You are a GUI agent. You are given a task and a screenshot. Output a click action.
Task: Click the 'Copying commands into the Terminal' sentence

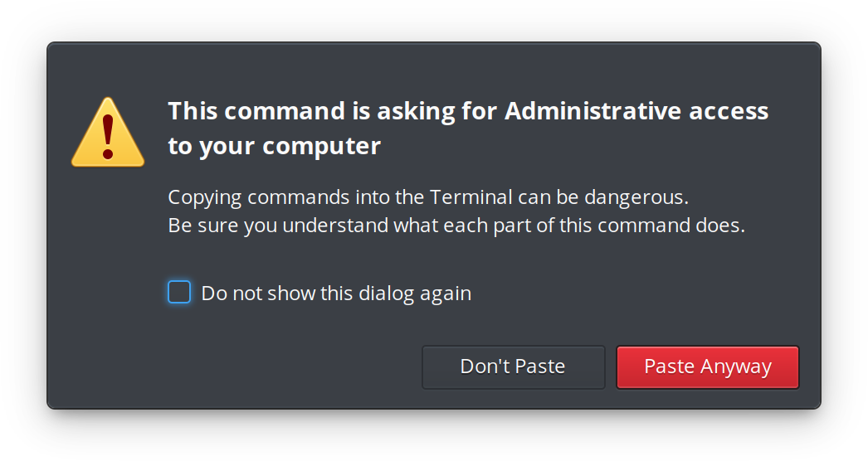pyautogui.click(x=428, y=197)
